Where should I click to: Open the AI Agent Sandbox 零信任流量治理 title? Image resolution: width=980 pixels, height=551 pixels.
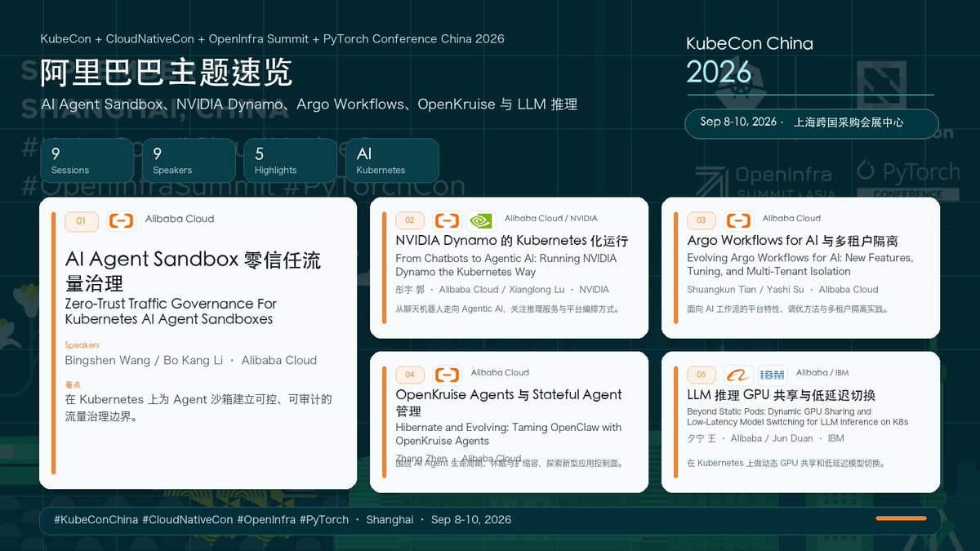(x=194, y=271)
